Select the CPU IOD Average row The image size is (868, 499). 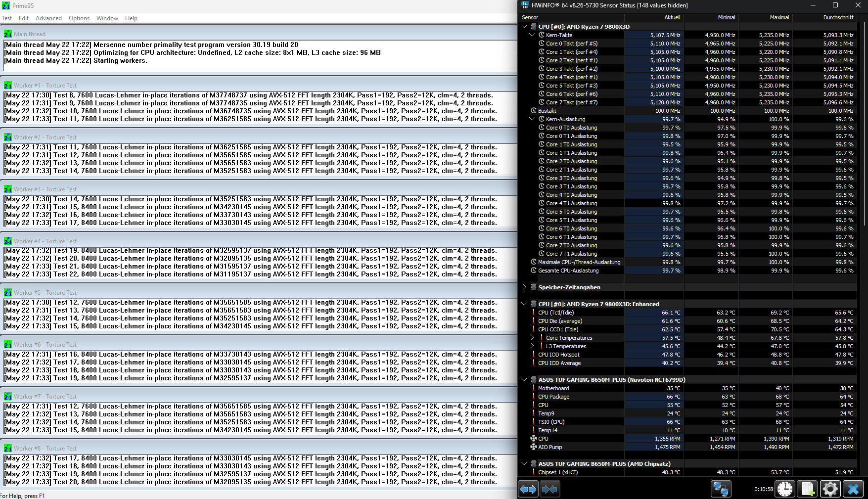pyautogui.click(x=688, y=363)
